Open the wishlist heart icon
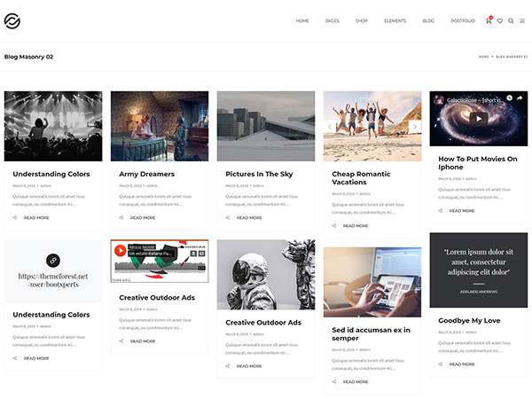 (500, 21)
